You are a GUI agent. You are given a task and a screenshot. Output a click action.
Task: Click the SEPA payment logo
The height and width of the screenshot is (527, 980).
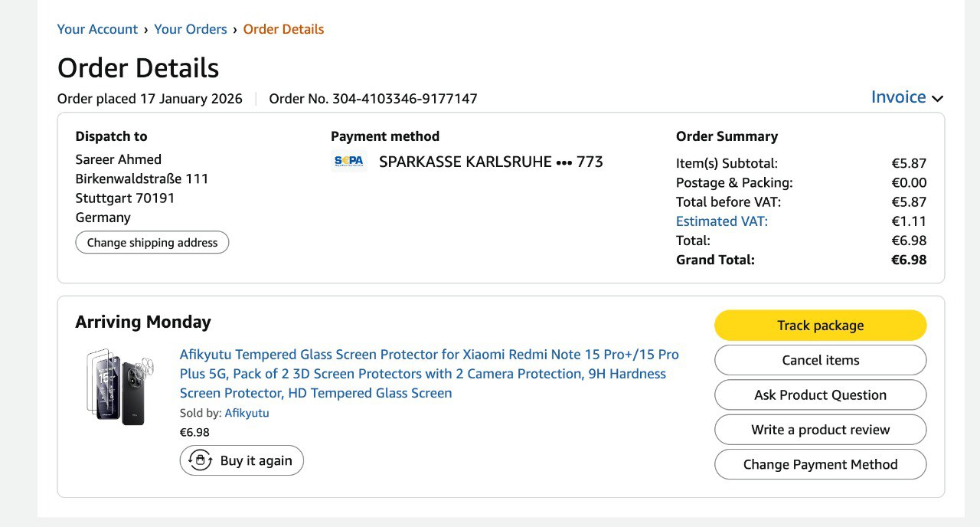pyautogui.click(x=348, y=162)
